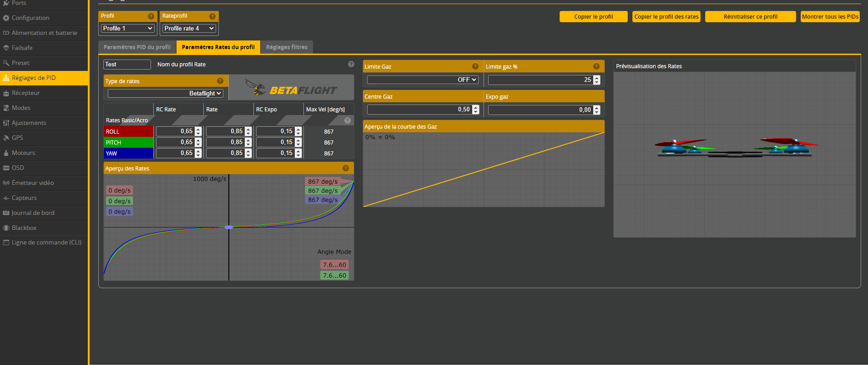Screen dimensions: 868x365
Task: Click the help icon beside Profil
Action: click(x=151, y=16)
